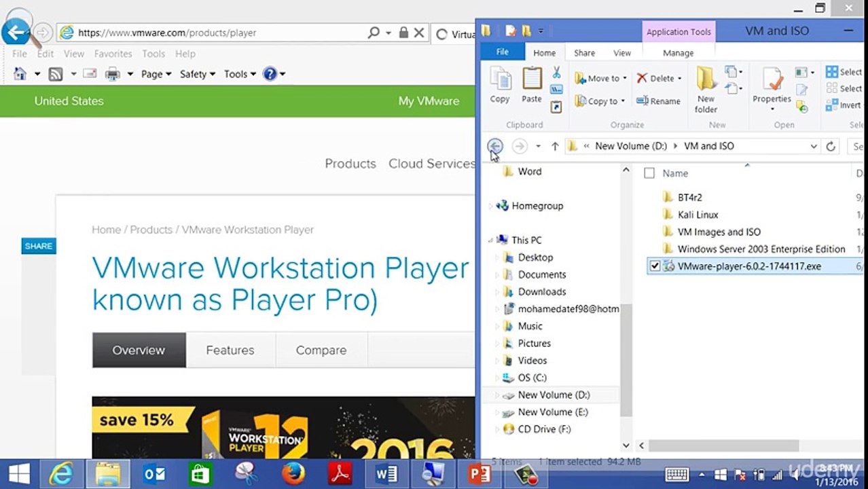Screen dimensions: 868x489
Task: Copy the selected file in Explorer ribbon
Action: tap(500, 85)
